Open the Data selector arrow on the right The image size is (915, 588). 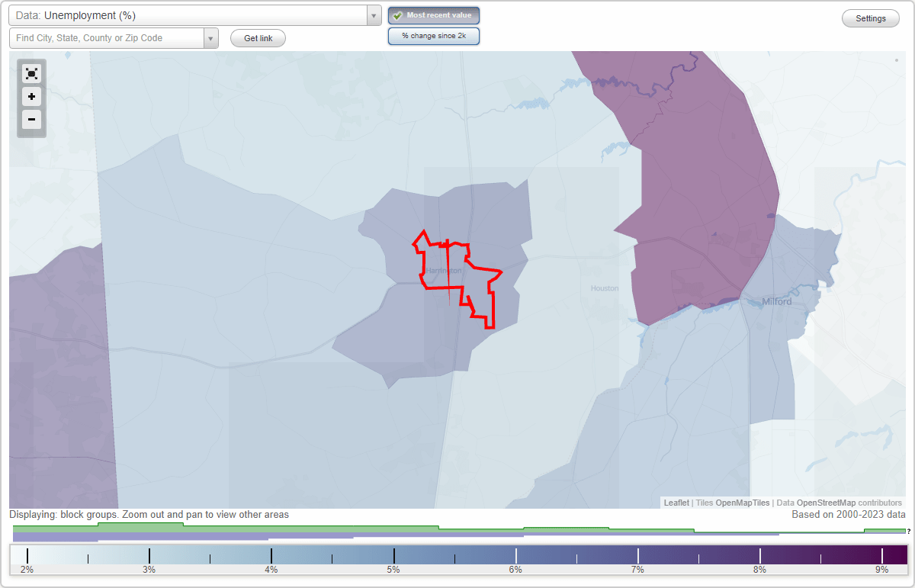point(373,14)
